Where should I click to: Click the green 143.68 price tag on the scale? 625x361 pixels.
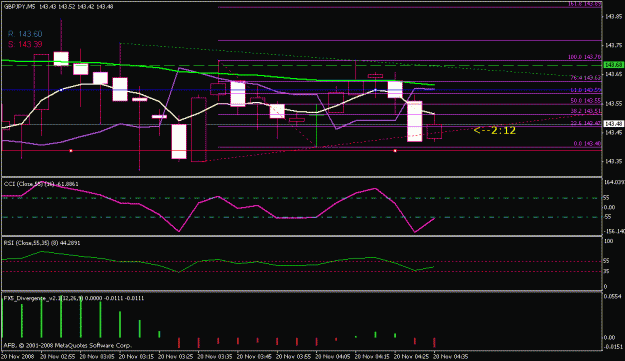click(614, 65)
